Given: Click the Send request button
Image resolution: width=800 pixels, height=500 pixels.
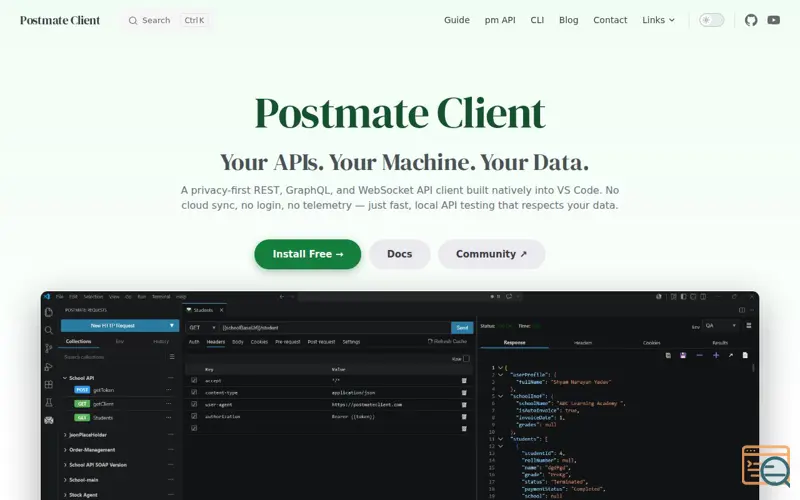Looking at the screenshot, I should point(462,328).
